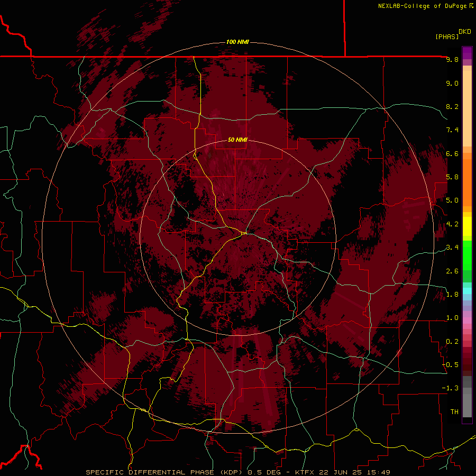Click the 4.2 legend value
Viewport: 476px width, 476px height.
[452, 224]
